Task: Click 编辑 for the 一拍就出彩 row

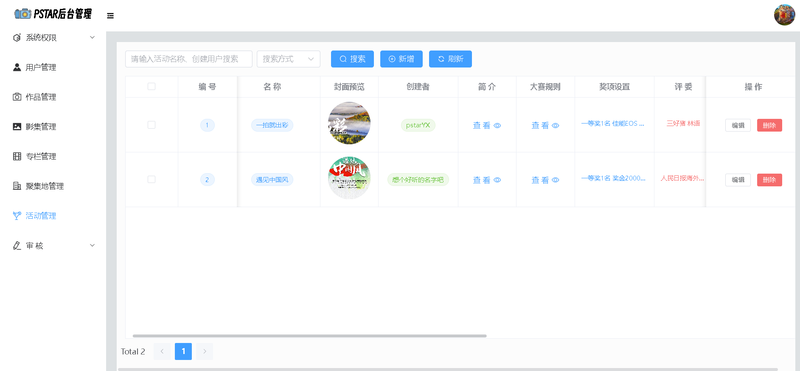Action: coord(738,125)
